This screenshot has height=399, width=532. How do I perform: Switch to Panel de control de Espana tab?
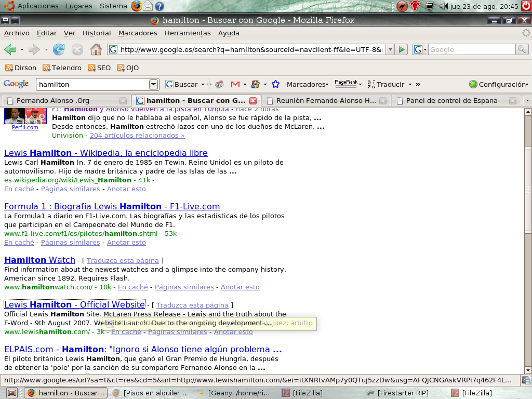click(x=457, y=101)
